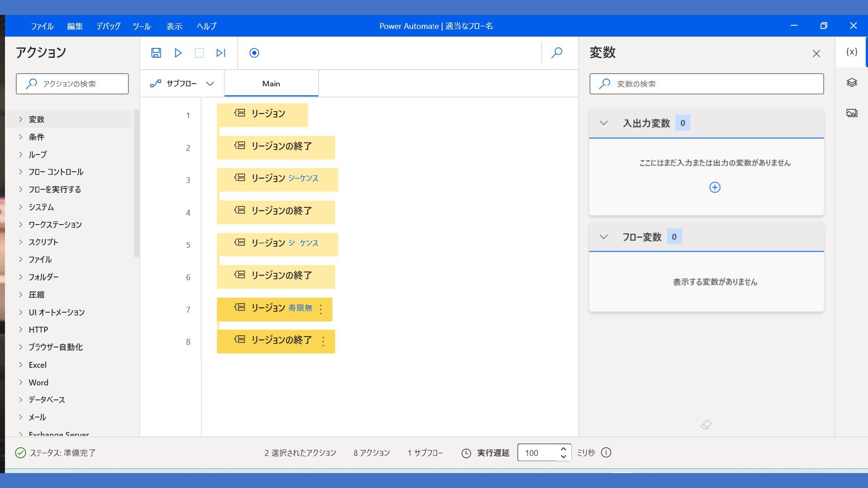Collapse the フロー変数 section
Screen dimensions: 868x488
[x=604, y=237]
